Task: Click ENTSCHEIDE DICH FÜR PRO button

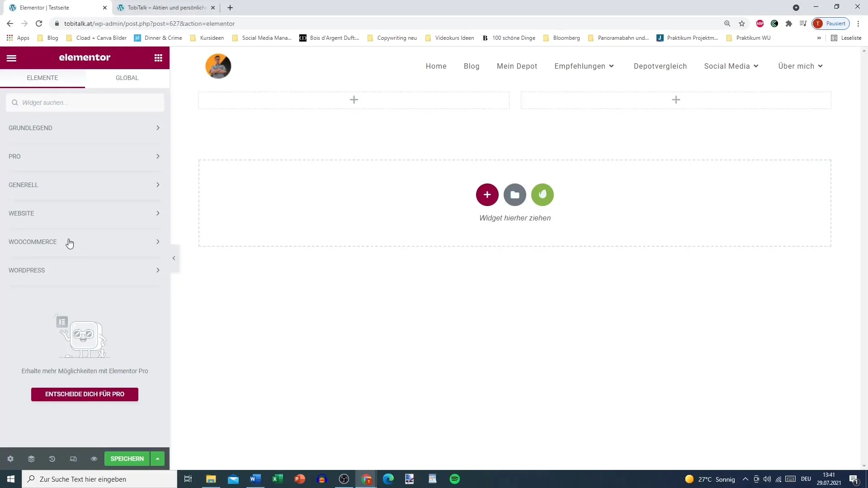Action: [85, 394]
